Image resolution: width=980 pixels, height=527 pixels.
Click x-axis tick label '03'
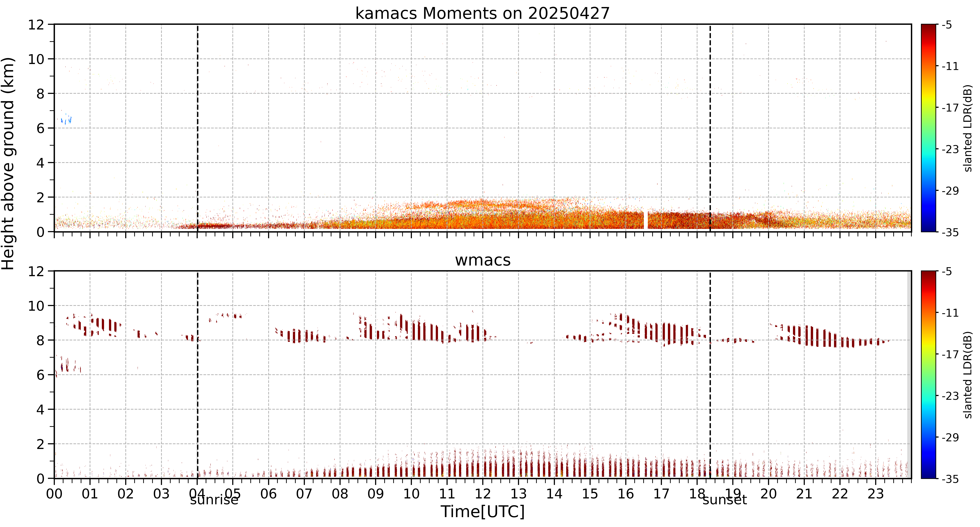[161, 494]
